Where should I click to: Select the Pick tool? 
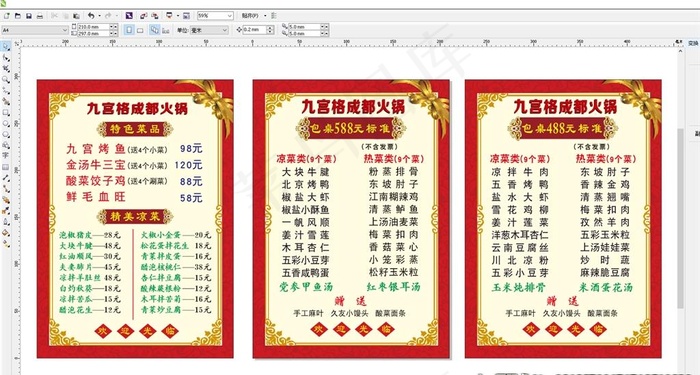pyautogui.click(x=6, y=46)
